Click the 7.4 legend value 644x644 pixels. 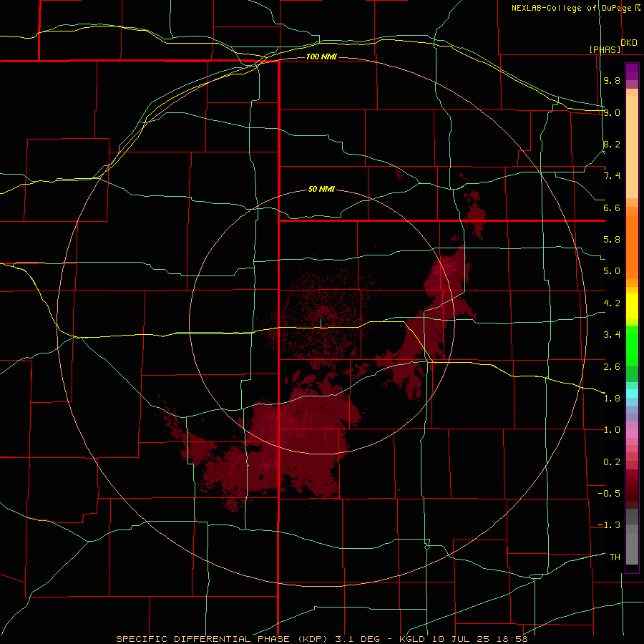(612, 176)
